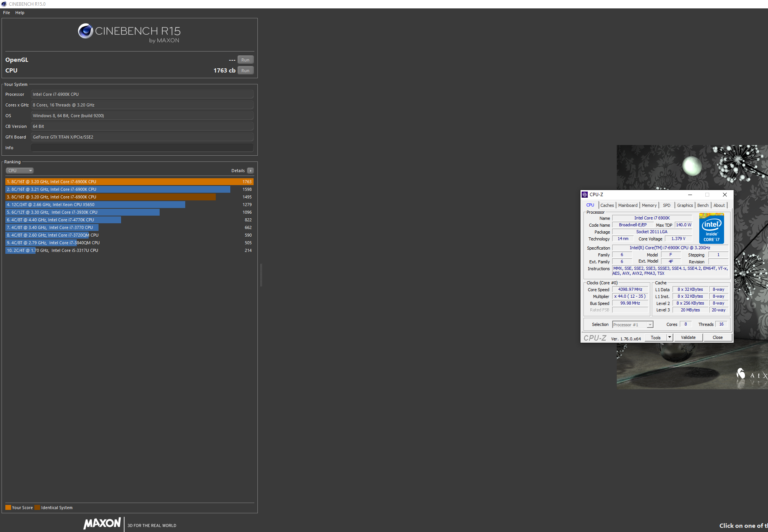Select the Intel Core i7-4770K ranking row

[x=129, y=220]
